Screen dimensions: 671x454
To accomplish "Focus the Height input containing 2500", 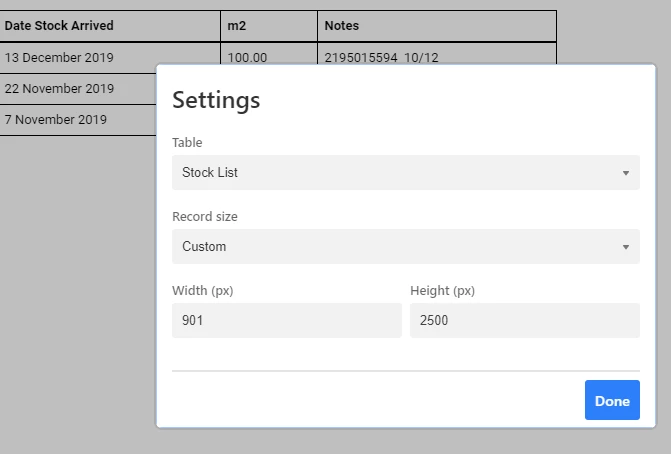I will [525, 320].
